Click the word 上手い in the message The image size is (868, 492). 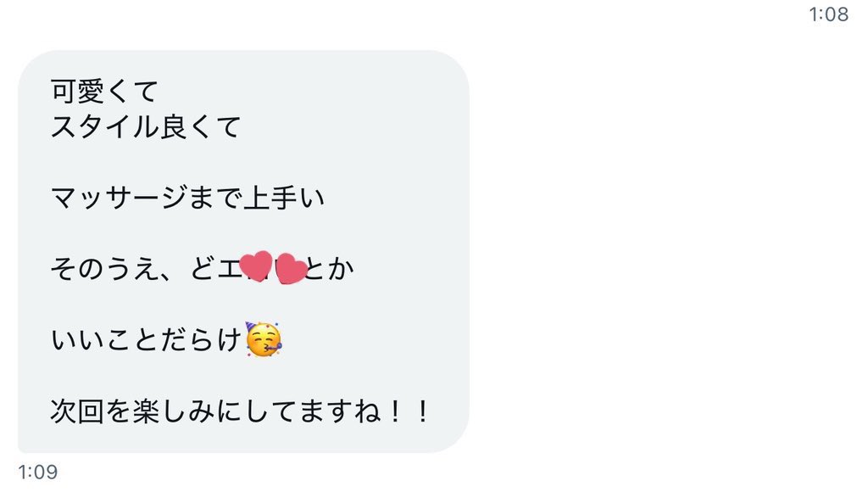tap(284, 198)
